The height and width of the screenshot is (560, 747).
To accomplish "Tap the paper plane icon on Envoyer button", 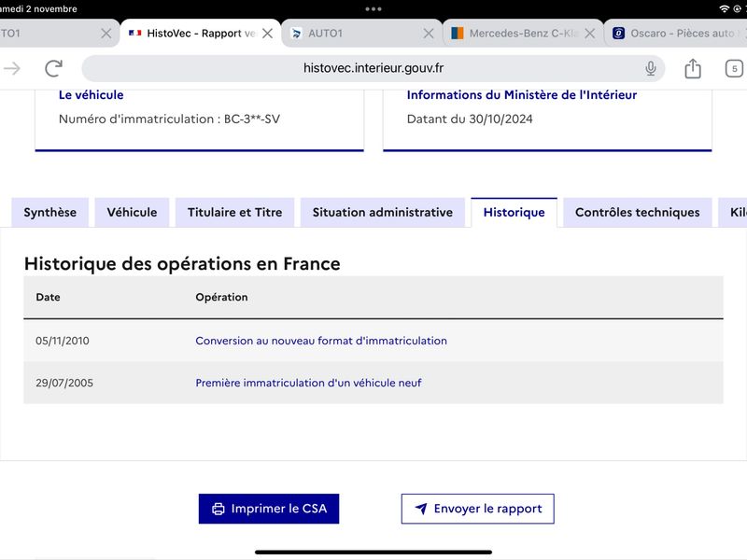I will [421, 509].
